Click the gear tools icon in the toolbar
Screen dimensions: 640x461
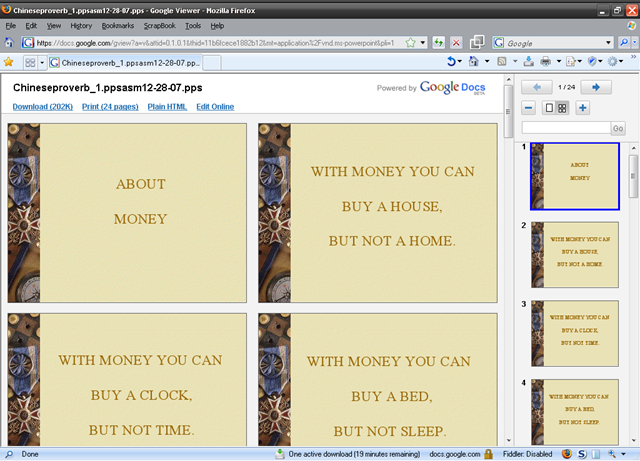(x=612, y=62)
